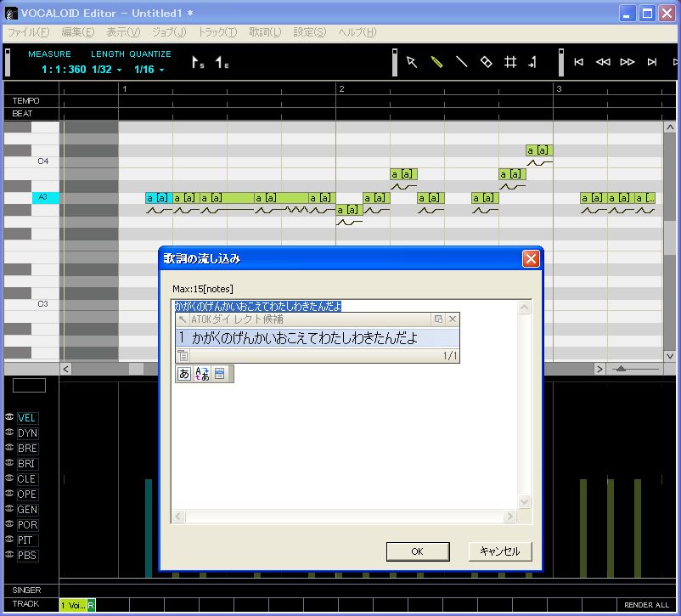Click the ATOK conversion mode icon
Viewport: 681px width, 616px height.
pyautogui.click(x=202, y=374)
